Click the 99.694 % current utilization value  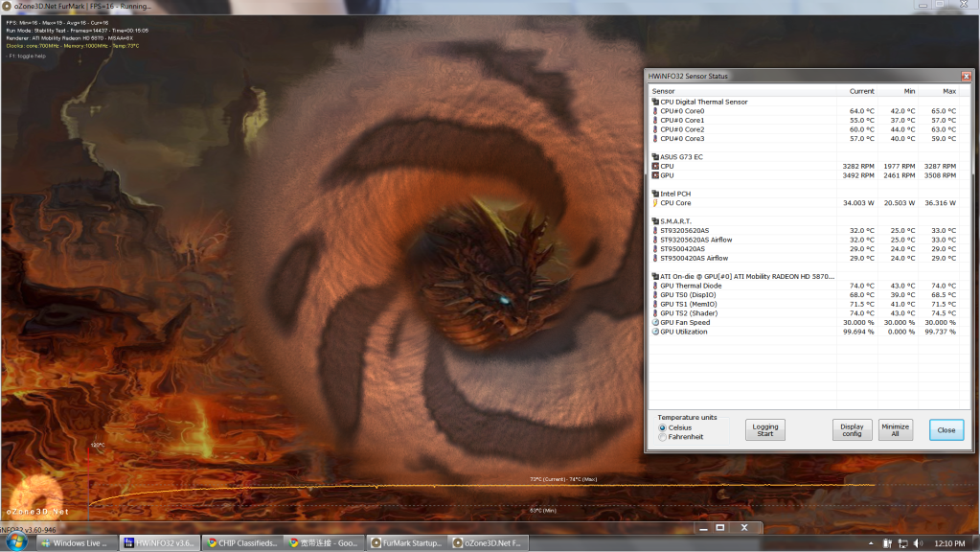click(858, 332)
